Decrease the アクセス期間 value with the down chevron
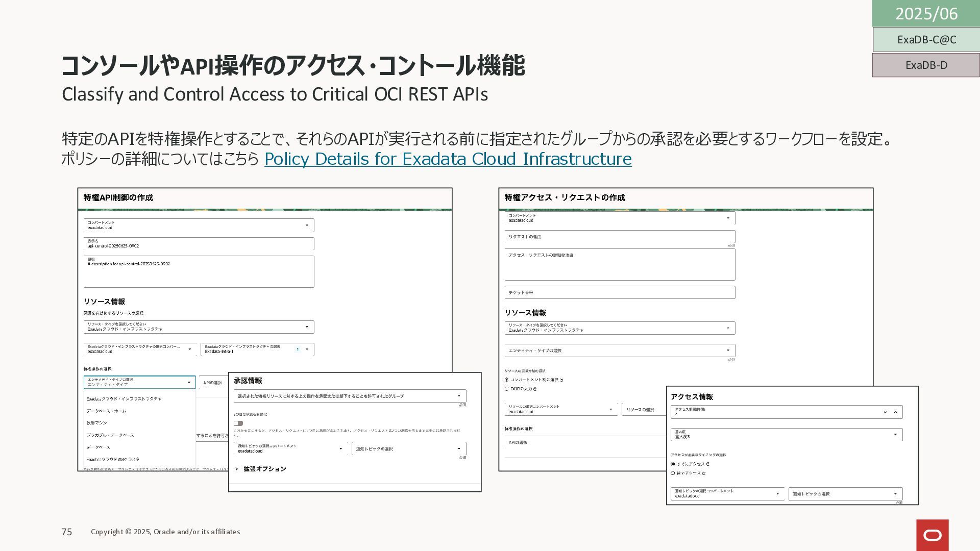This screenshot has width=980, height=551. pyautogui.click(x=885, y=412)
